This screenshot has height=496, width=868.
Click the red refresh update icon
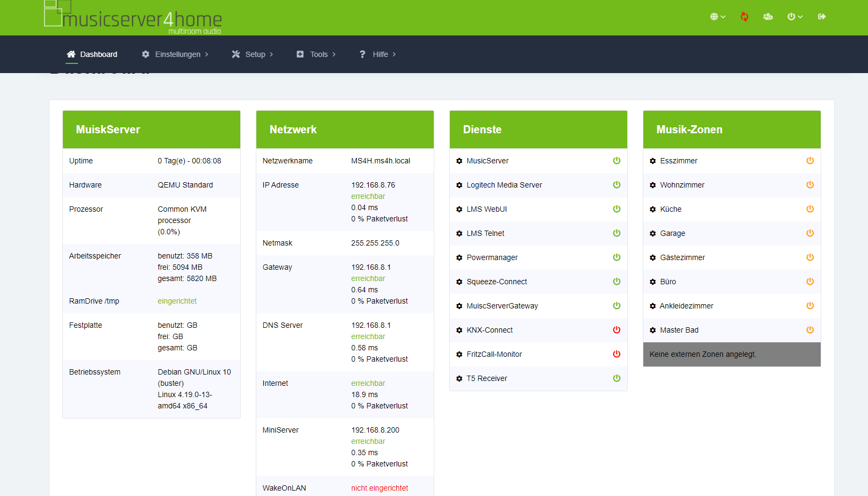point(744,17)
